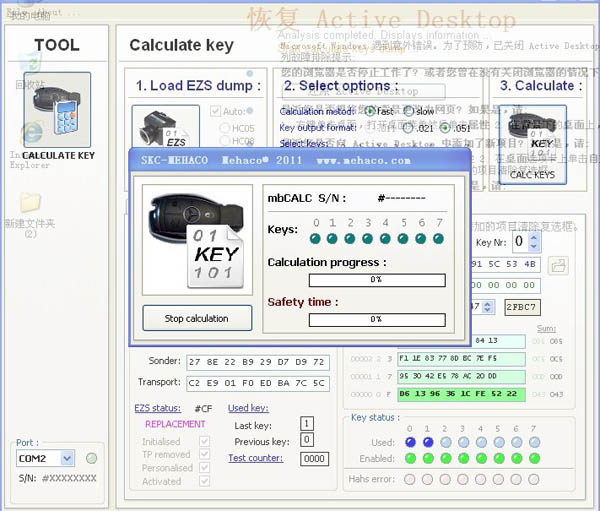
Task: Click the Last key value box
Action: coord(307,423)
